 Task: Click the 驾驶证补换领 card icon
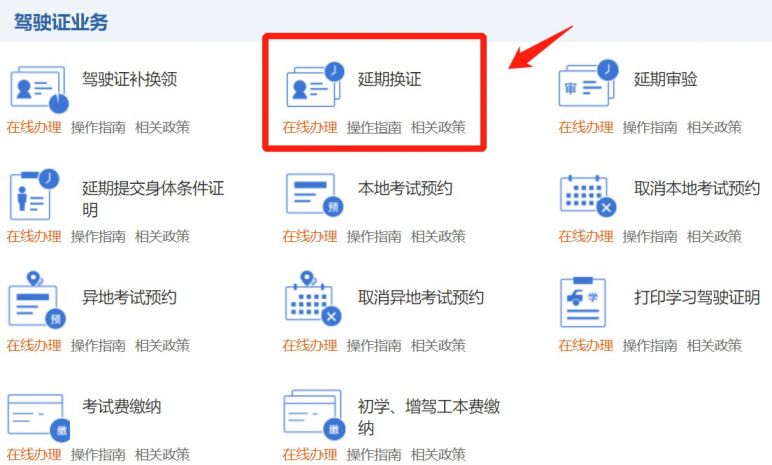[39, 89]
